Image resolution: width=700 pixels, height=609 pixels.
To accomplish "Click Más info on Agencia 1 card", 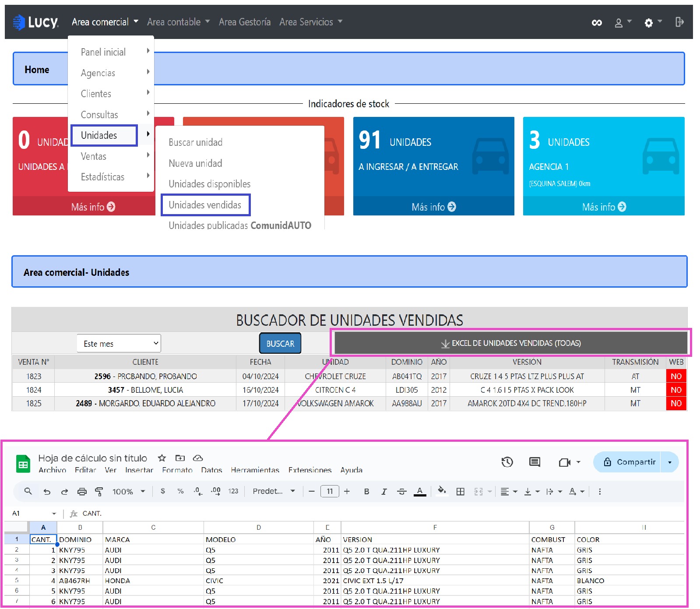I will tap(604, 207).
